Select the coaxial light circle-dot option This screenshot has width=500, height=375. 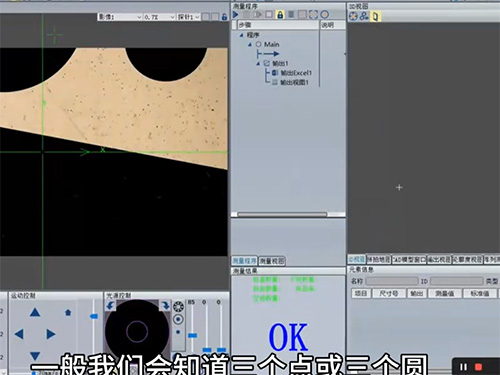(x=178, y=320)
